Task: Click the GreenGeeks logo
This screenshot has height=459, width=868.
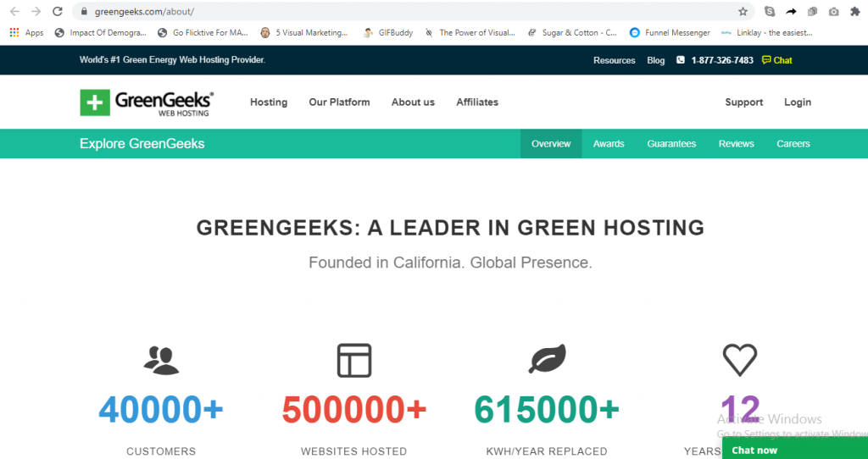Action: coord(147,102)
